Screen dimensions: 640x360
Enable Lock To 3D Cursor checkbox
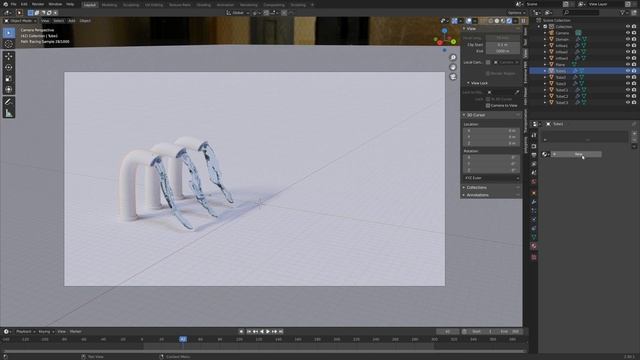pos(488,99)
